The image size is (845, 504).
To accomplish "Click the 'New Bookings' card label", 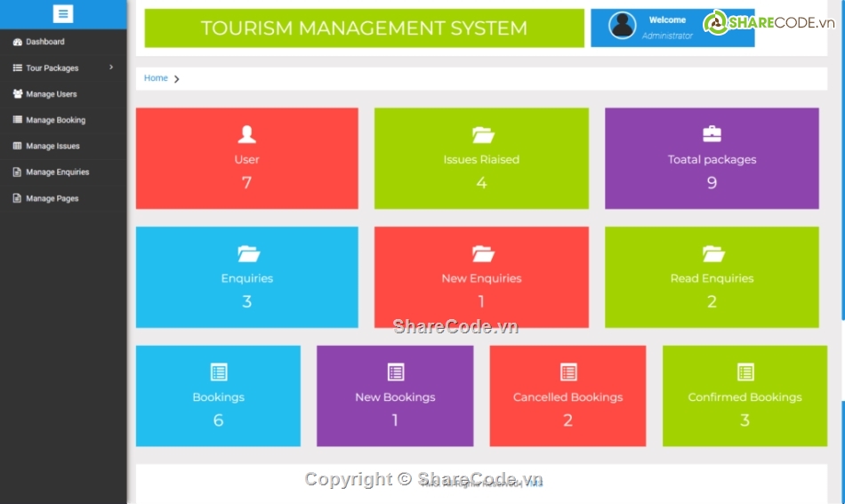I will [x=395, y=397].
